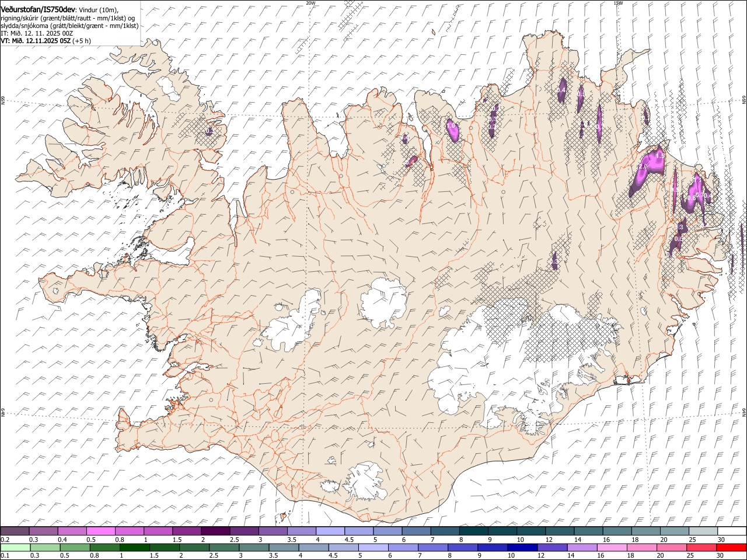The image size is (747, 560).
Task: Click the Veðurstofan/IS750dev title text
Action: pyautogui.click(x=38, y=9)
